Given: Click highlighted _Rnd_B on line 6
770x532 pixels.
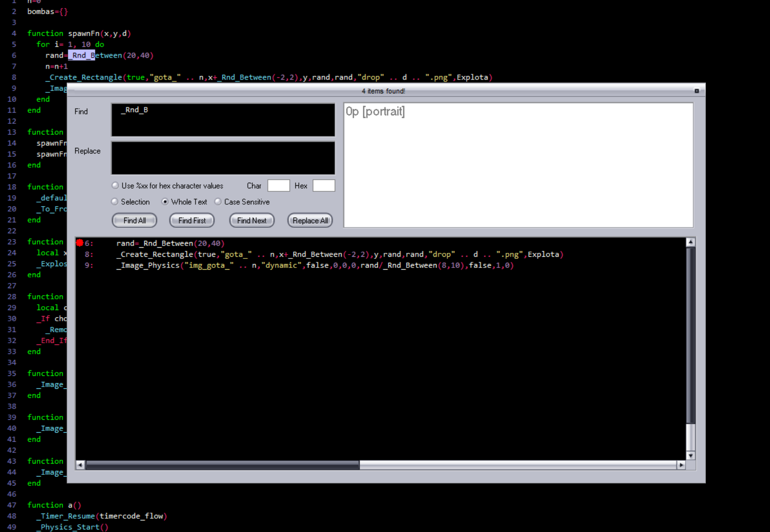Looking at the screenshot, I should [x=81, y=55].
